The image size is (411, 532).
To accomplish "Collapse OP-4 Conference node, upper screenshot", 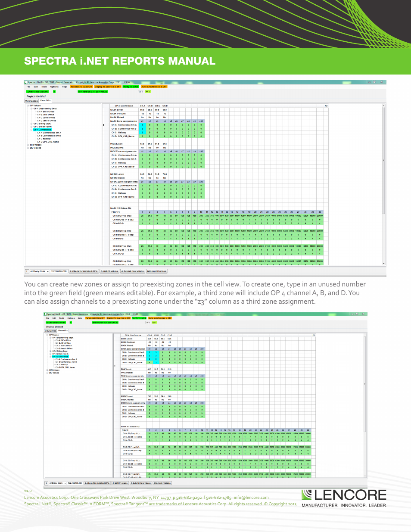I will [31, 130].
